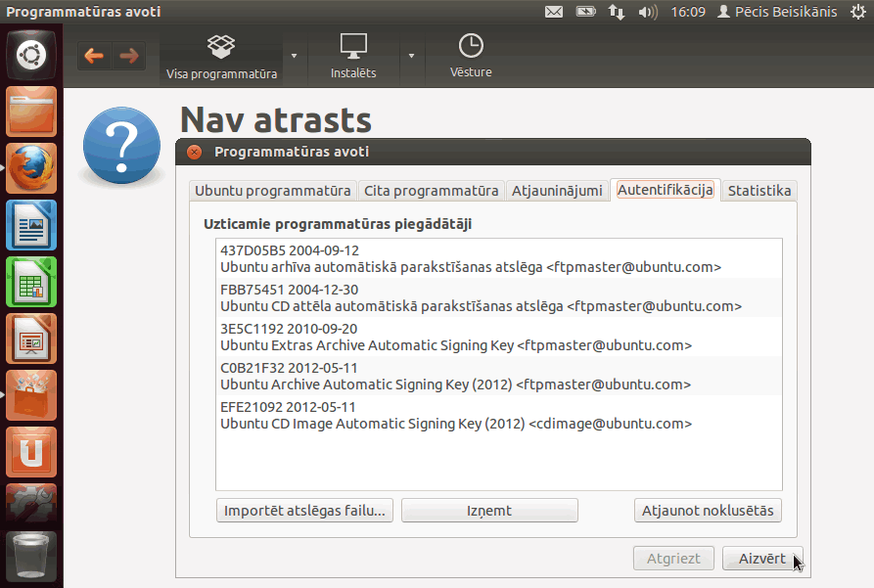Open System Settings wrench icon

31,502
